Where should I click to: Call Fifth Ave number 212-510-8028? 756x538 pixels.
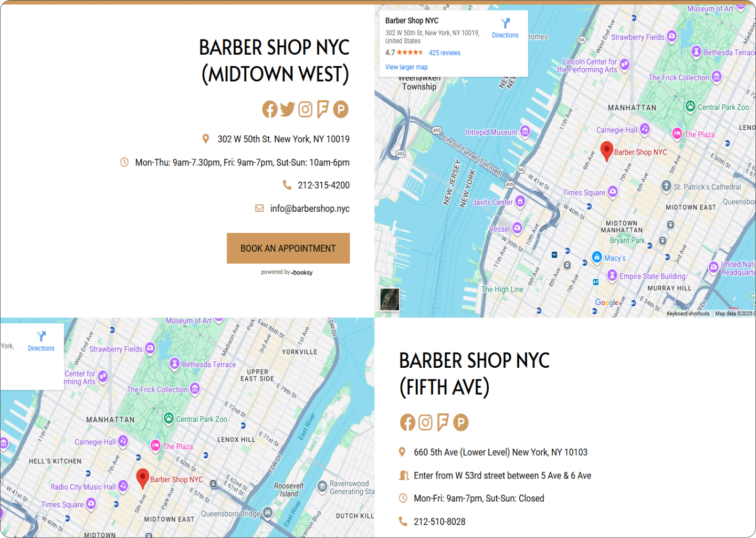pos(439,522)
